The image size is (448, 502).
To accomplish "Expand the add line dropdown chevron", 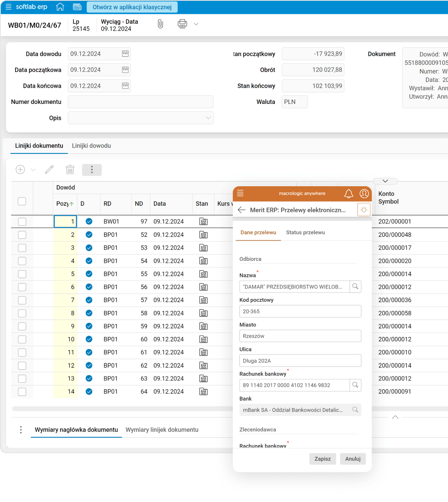I will click(x=33, y=170).
